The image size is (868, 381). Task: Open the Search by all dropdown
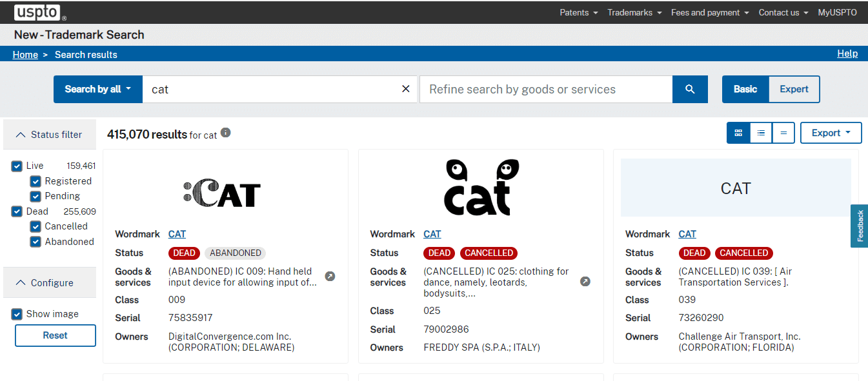click(x=97, y=90)
